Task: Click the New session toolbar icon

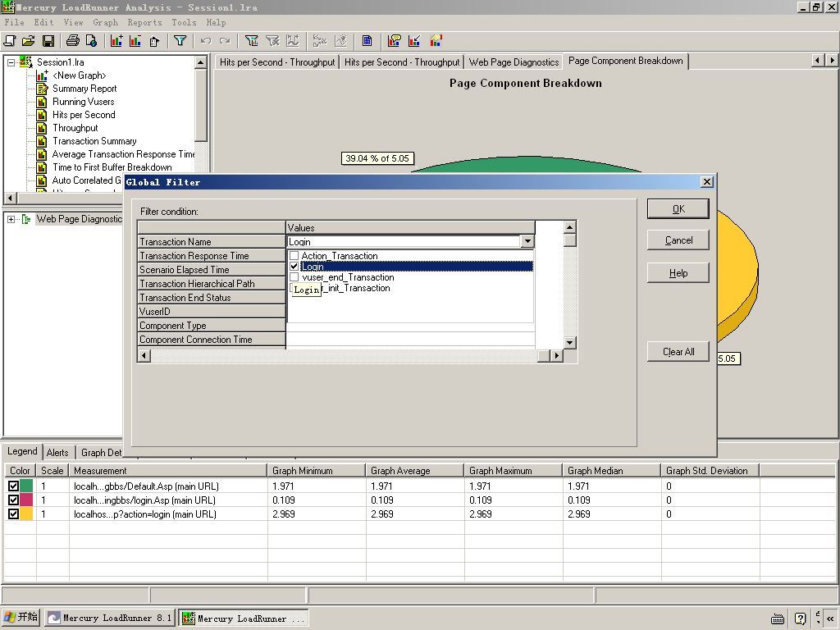Action: 10,41
